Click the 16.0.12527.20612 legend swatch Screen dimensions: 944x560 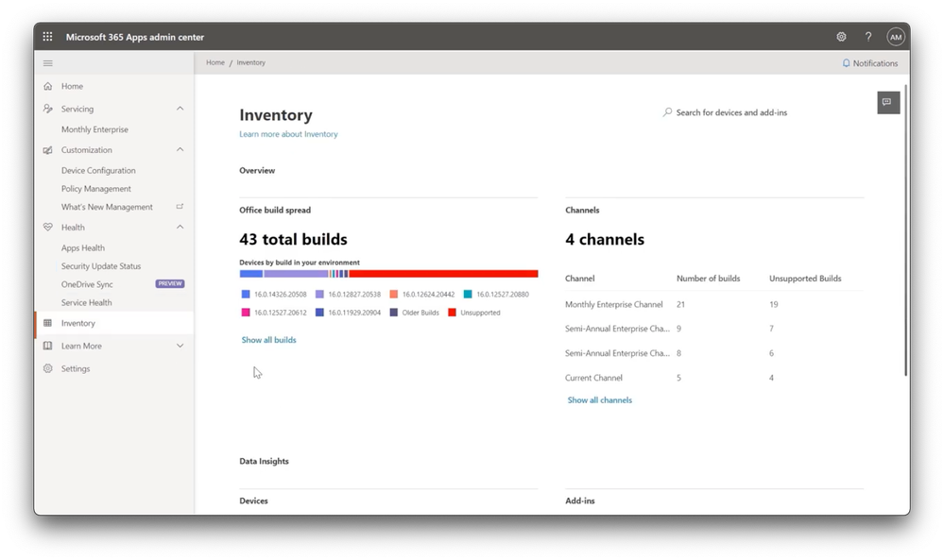[x=246, y=313]
